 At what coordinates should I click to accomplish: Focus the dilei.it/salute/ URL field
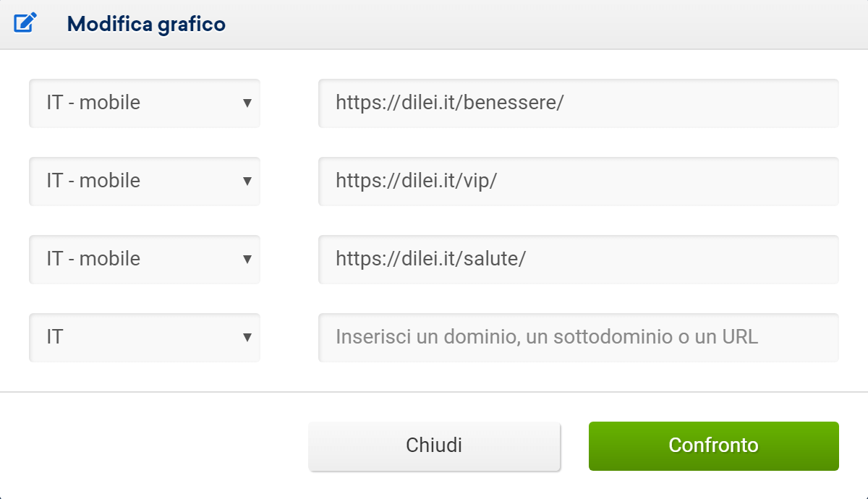[579, 259]
